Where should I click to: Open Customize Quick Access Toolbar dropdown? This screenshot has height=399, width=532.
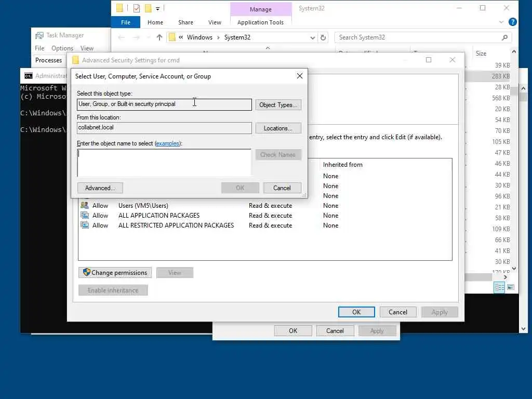[x=158, y=8]
